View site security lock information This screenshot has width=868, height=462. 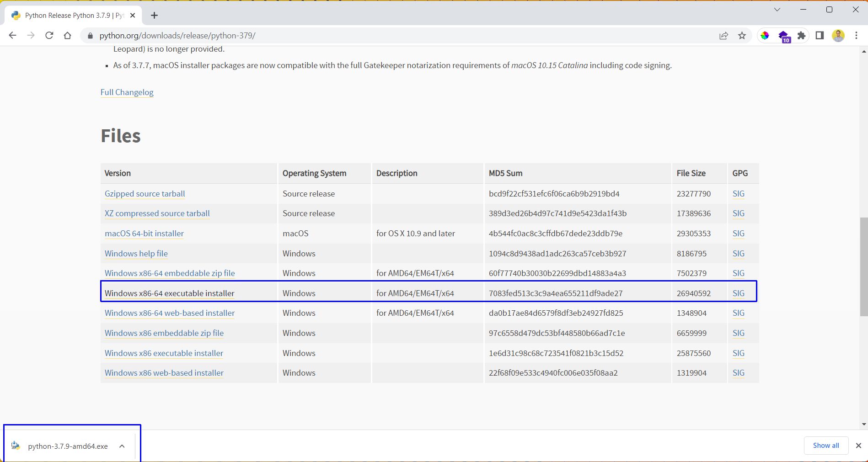click(90, 36)
